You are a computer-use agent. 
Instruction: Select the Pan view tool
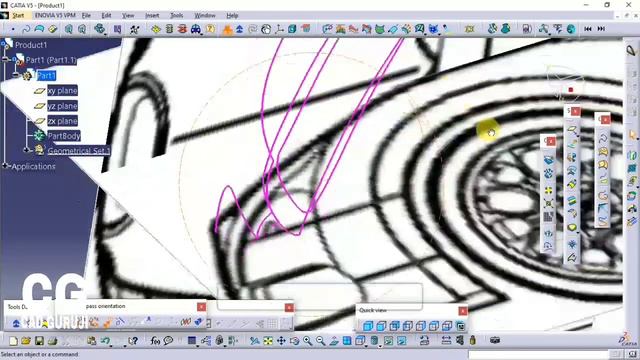pyautogui.click(x=281, y=341)
